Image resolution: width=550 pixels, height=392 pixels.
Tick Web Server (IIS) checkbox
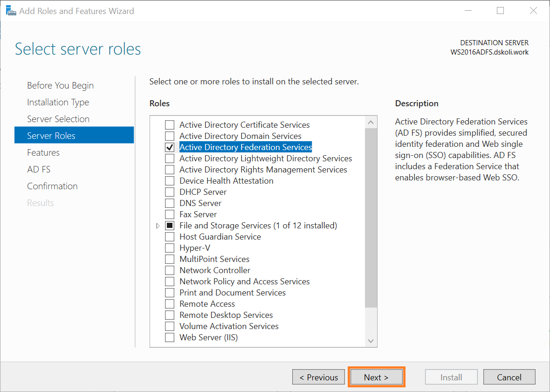170,337
